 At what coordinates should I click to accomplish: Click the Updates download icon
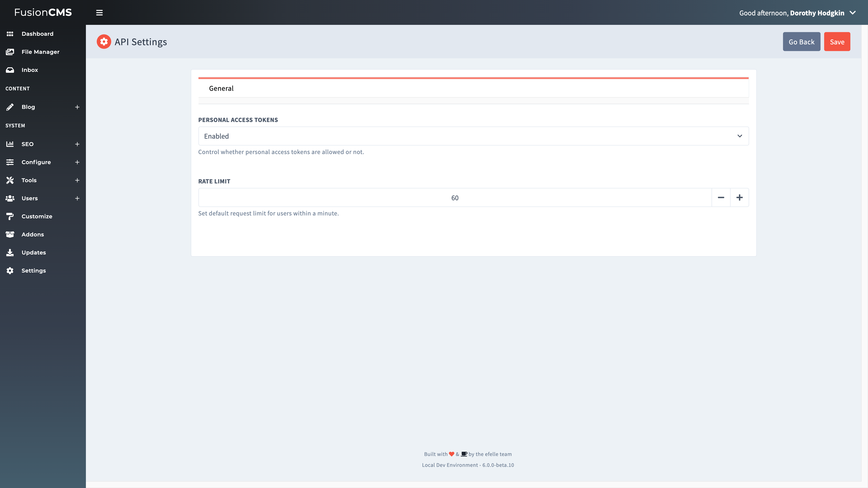pos(10,253)
